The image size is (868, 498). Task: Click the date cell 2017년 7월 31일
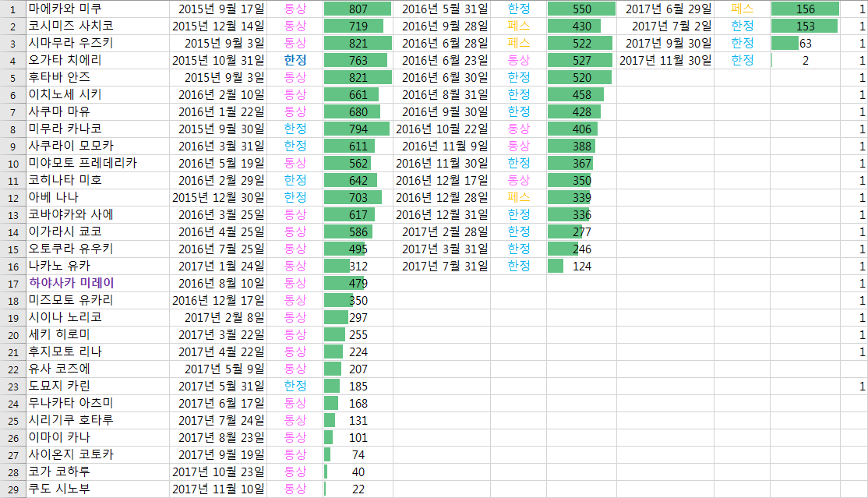(442, 267)
